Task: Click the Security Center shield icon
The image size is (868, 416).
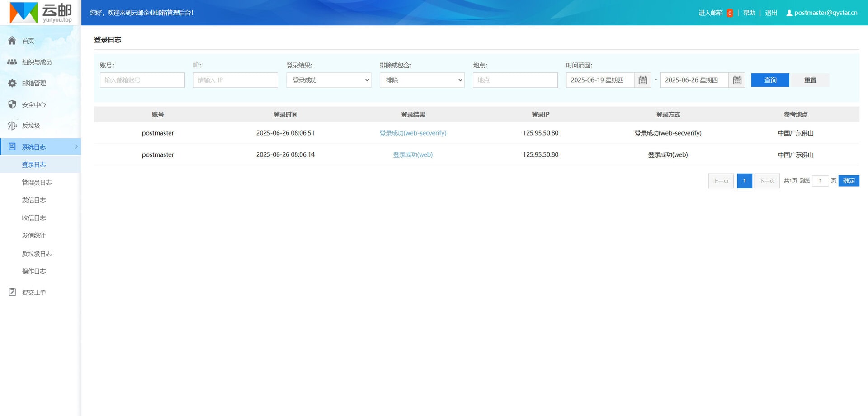Action: point(12,104)
